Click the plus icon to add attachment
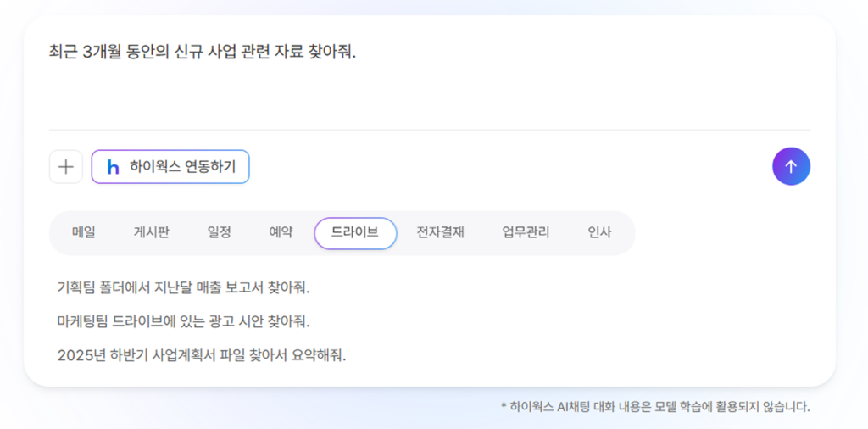 pos(65,167)
